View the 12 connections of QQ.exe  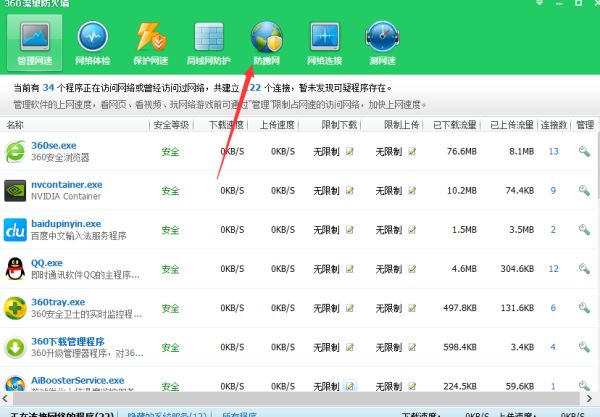click(553, 269)
